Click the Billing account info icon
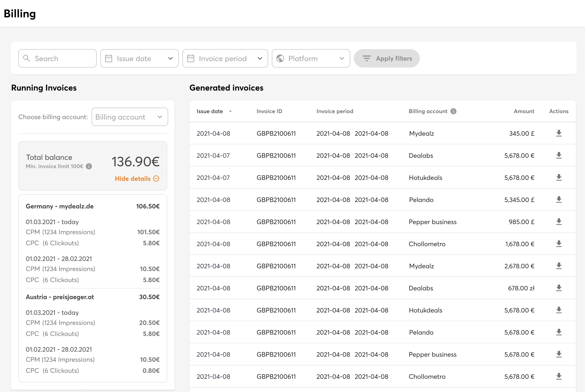The height and width of the screenshot is (392, 585). [453, 111]
